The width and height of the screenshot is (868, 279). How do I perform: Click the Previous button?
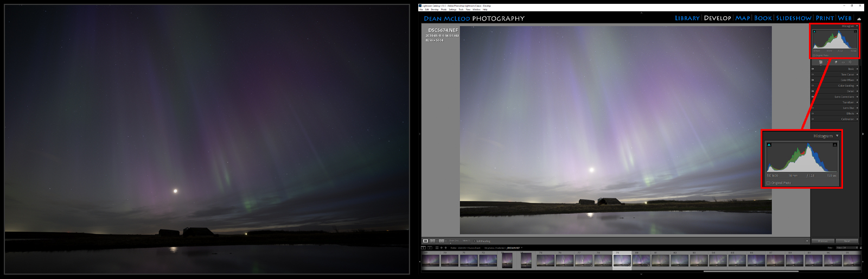[823, 241]
